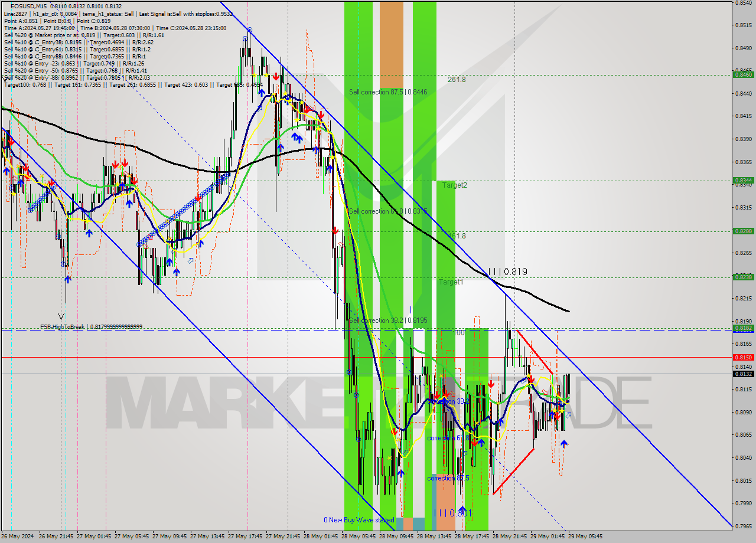Screen dimensions: 756x543
Task: Click the green 0.8288 price tag
Action: 743,231
